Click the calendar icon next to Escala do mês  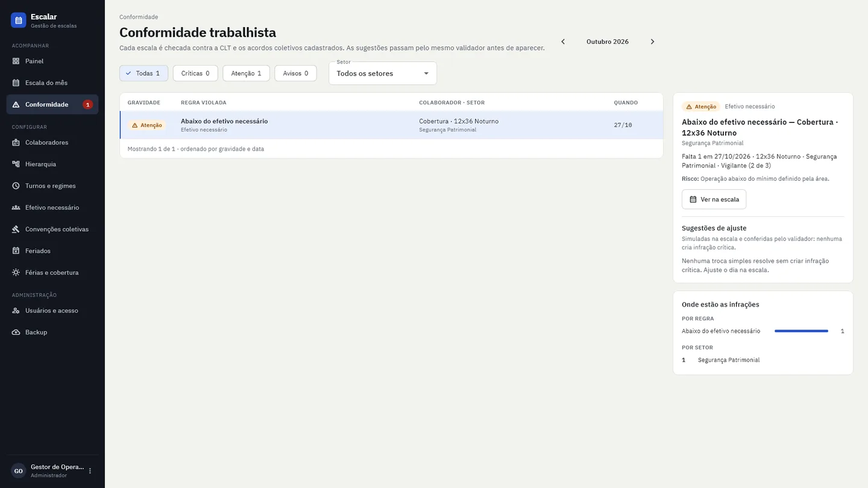(16, 83)
